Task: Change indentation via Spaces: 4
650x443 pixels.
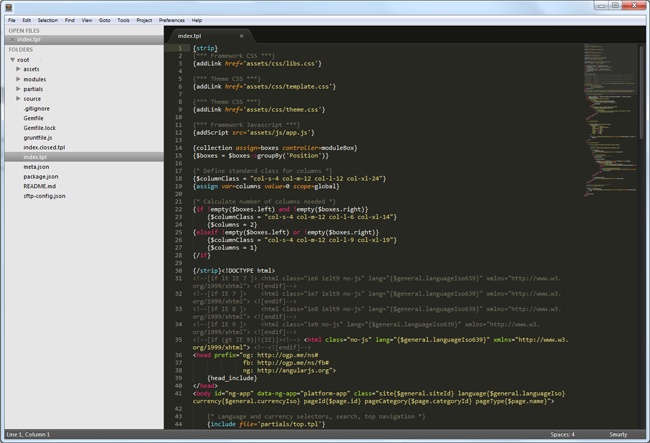Action: point(563,434)
